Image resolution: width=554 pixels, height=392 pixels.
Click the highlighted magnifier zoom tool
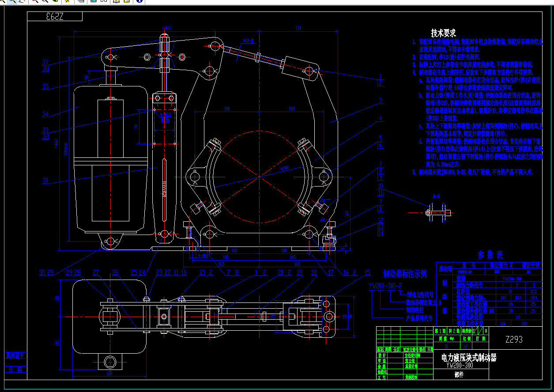12,1
